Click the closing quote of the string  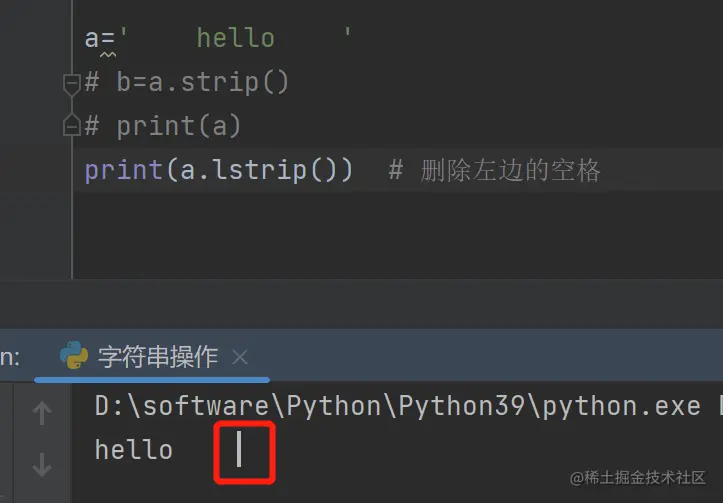coord(348,33)
